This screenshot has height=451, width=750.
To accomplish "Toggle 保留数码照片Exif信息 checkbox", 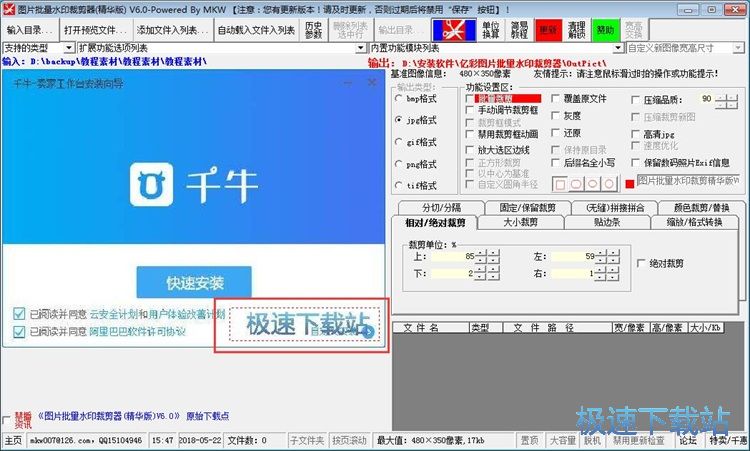I will coord(635,163).
